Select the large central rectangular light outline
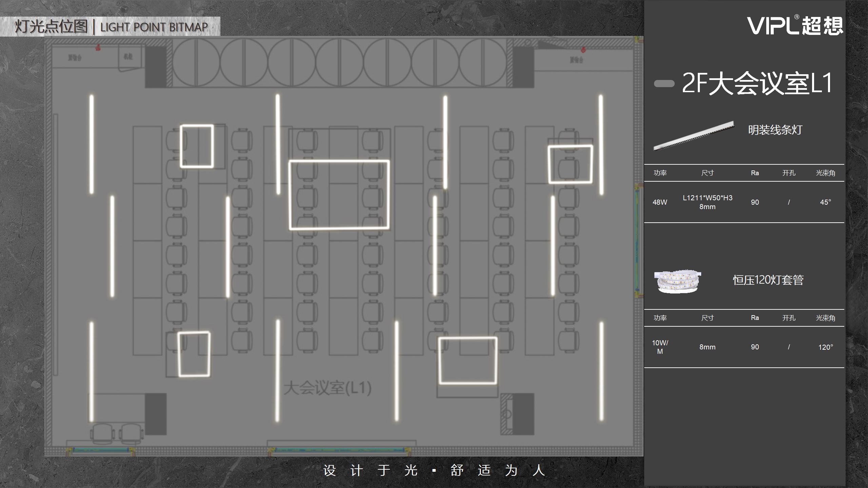 (x=339, y=195)
